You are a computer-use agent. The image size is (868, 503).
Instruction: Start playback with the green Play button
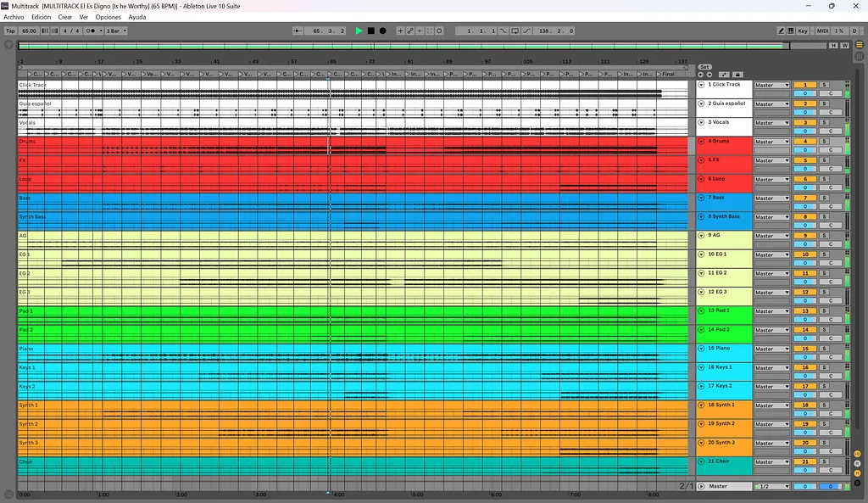(x=359, y=31)
